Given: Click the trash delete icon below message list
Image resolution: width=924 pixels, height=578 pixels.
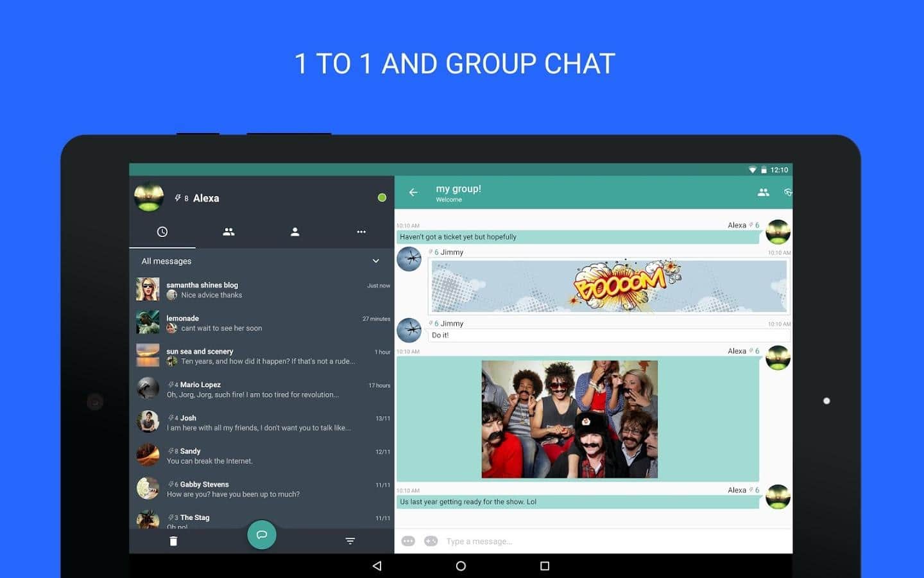Looking at the screenshot, I should point(173,541).
